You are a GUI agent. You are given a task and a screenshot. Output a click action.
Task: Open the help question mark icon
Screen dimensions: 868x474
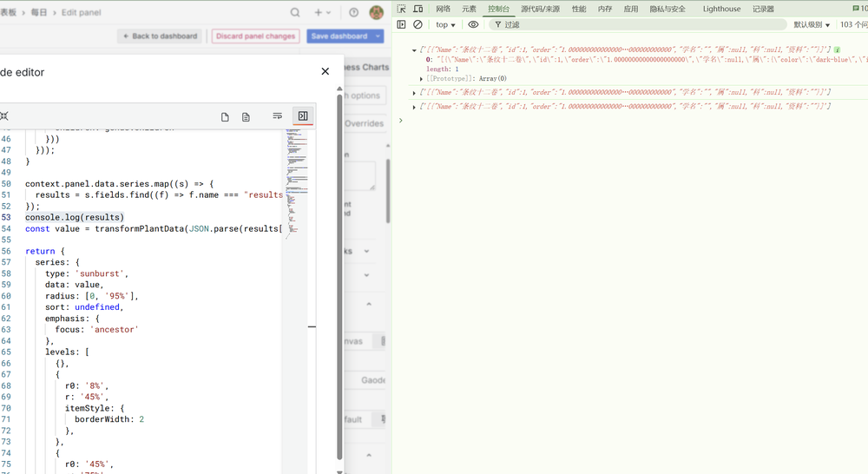tap(354, 12)
